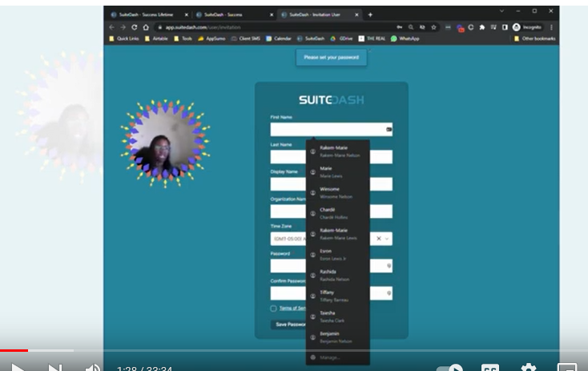
Task: Open a new browser tab with plus
Action: pyautogui.click(x=370, y=14)
